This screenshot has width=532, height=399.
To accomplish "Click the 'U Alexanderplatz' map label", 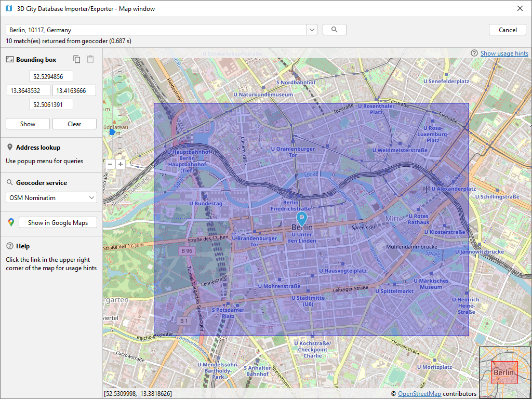I will [454, 189].
